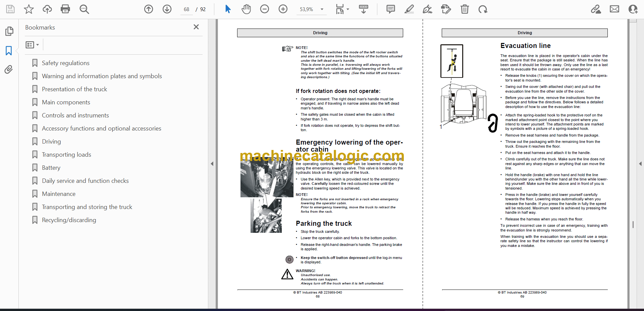This screenshot has width=644, height=311.
Task: Select the highlight text tool
Action: tap(409, 9)
